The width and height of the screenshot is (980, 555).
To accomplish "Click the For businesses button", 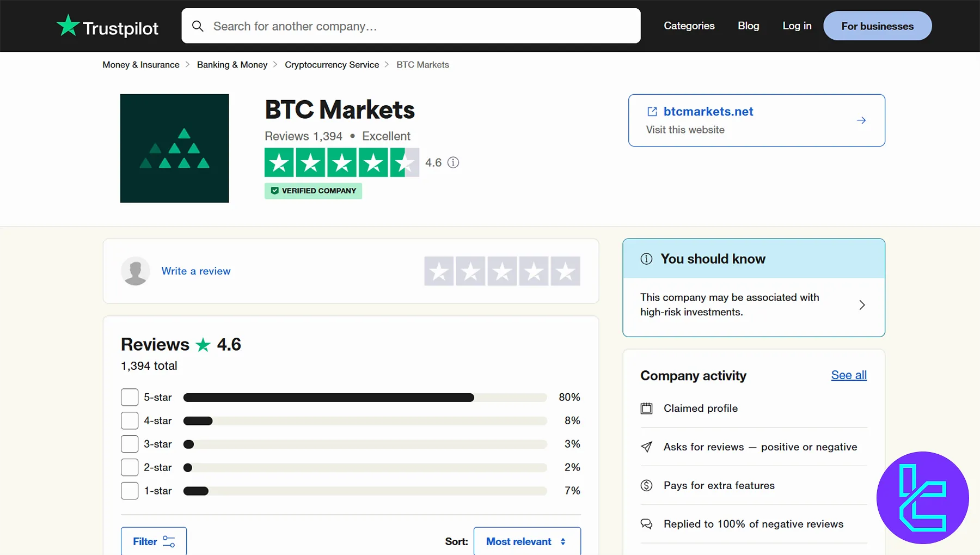I will pos(877,26).
